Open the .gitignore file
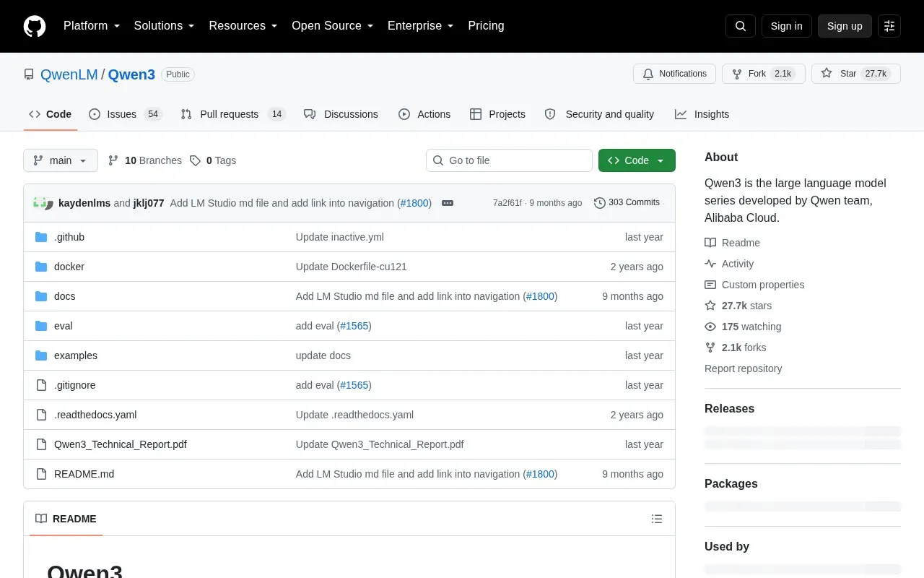This screenshot has height=578, width=924. point(75,385)
